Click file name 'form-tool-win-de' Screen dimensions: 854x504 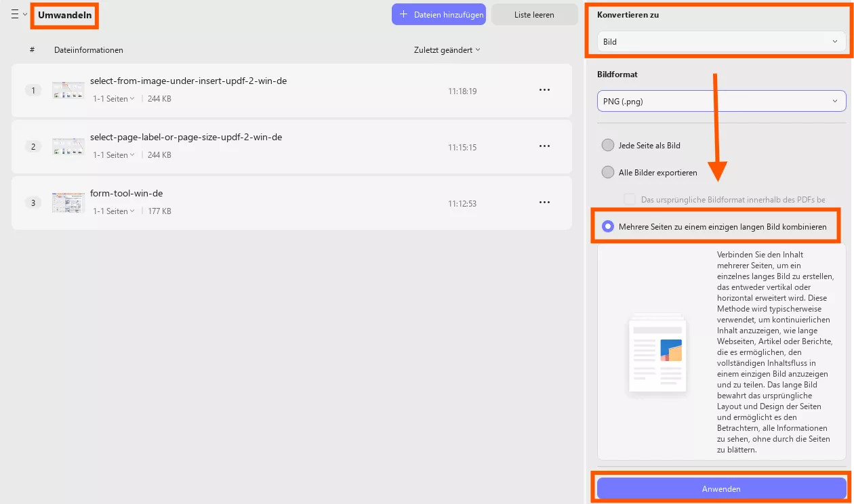click(127, 193)
